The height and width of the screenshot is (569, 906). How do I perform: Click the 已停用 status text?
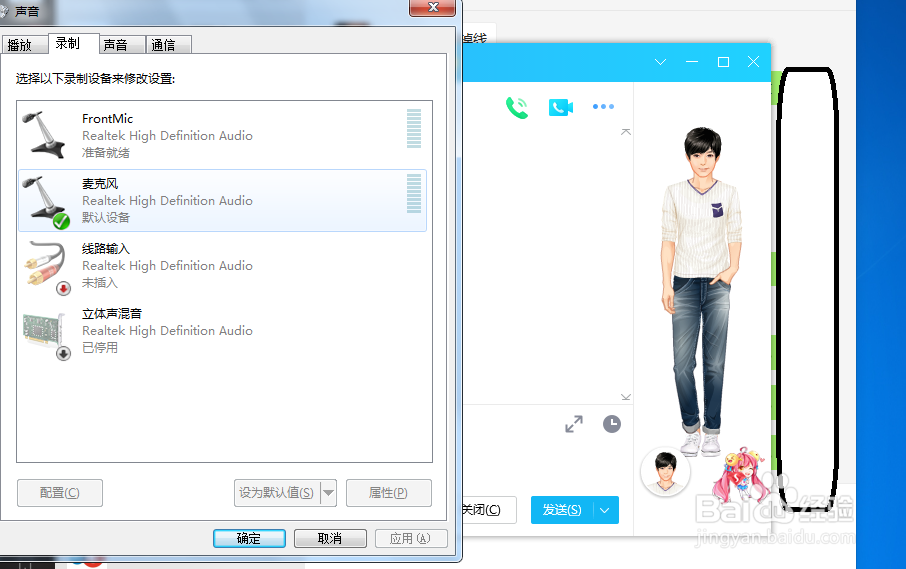click(x=99, y=347)
